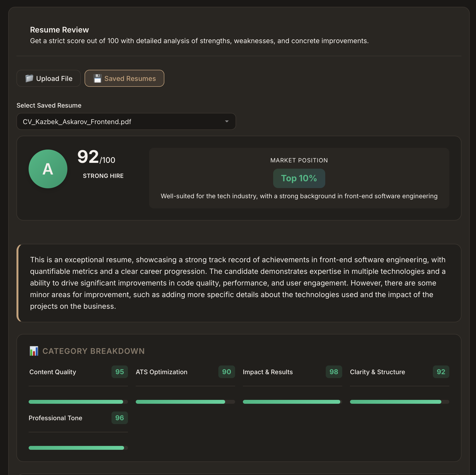Click the bar chart icon near Category Breakdown

point(34,351)
